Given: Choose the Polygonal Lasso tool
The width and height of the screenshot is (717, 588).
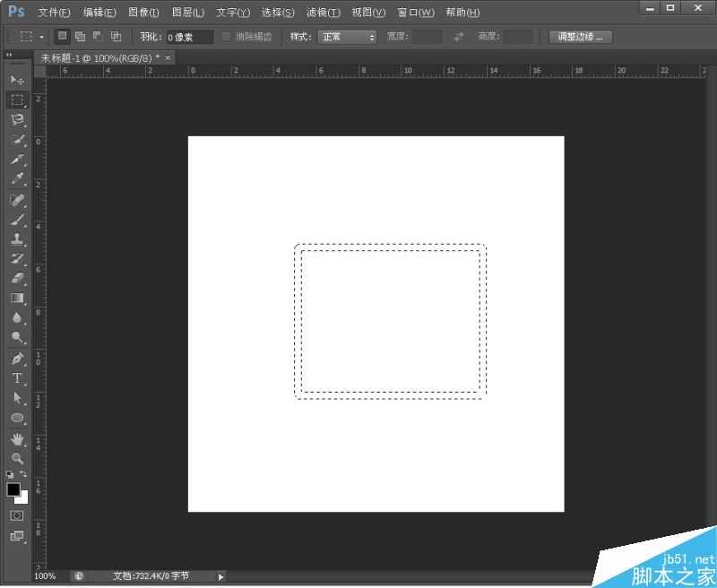Looking at the screenshot, I should pyautogui.click(x=17, y=120).
